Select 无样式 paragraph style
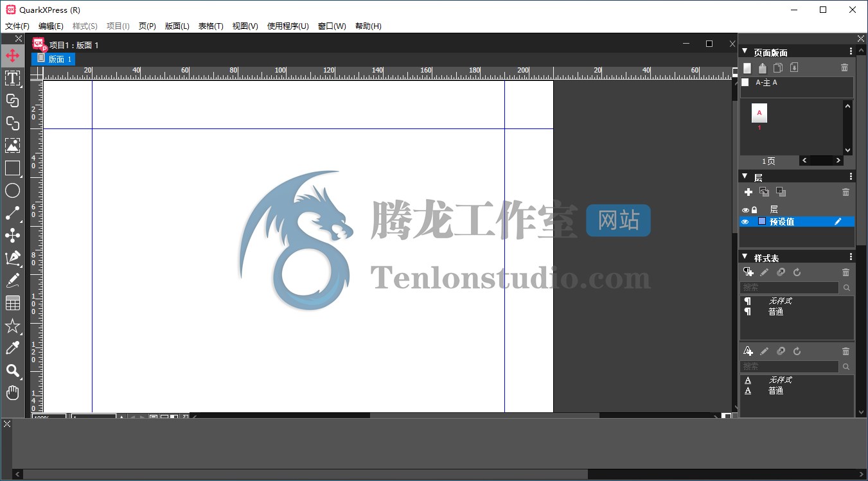 click(780, 301)
